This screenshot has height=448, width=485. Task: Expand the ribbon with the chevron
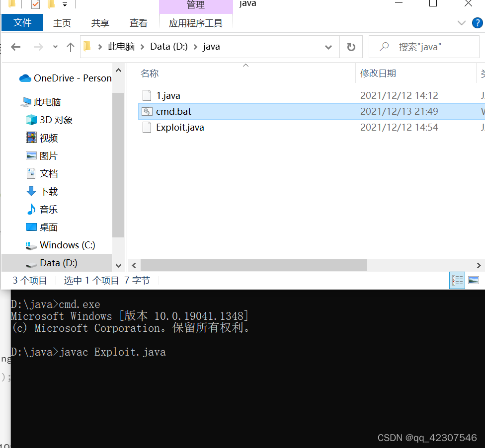point(461,23)
